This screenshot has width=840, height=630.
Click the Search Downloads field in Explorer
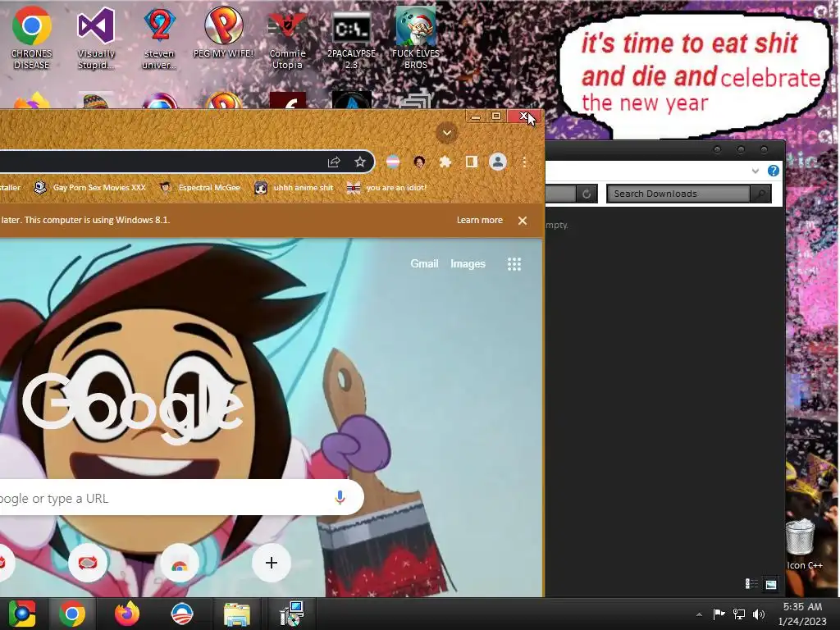tap(678, 194)
